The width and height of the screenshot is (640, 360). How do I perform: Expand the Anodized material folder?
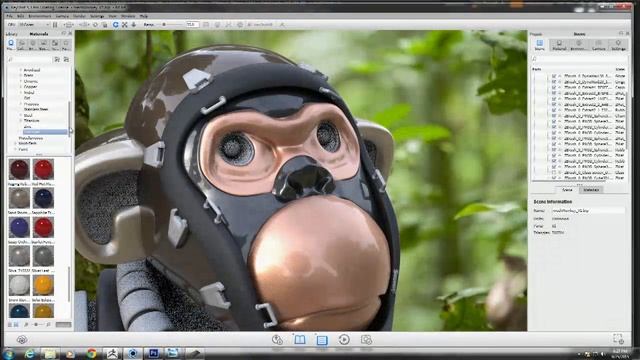[x=21, y=70]
